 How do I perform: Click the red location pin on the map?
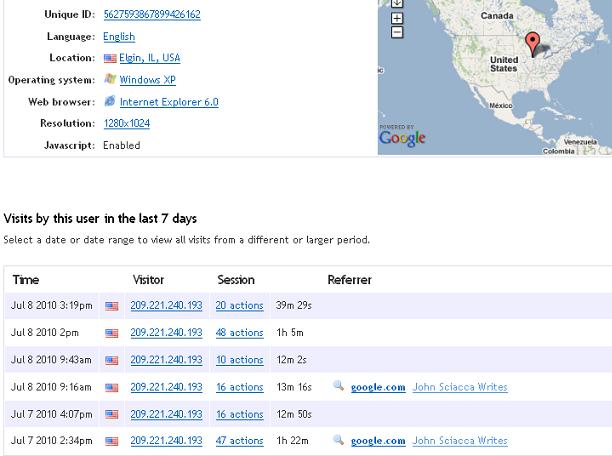[x=533, y=44]
